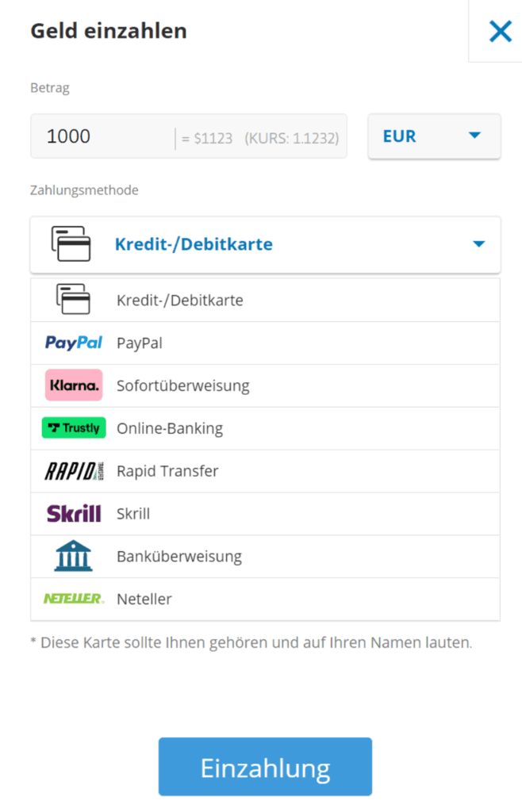This screenshot has width=522, height=812.
Task: Click the pink Klarna logo
Action: point(73,385)
